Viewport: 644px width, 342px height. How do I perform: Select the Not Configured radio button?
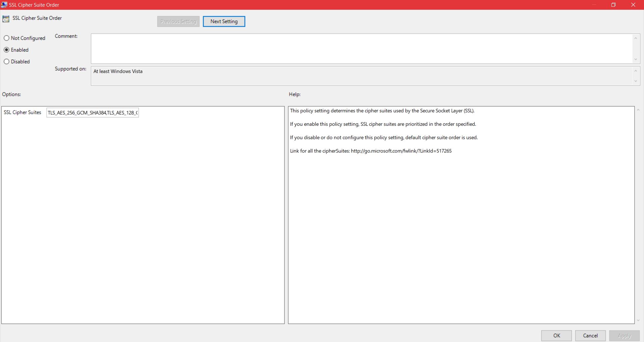coord(7,38)
